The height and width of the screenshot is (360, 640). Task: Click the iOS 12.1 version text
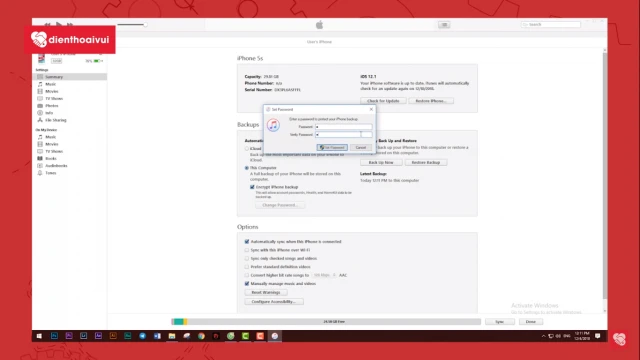pyautogui.click(x=368, y=76)
